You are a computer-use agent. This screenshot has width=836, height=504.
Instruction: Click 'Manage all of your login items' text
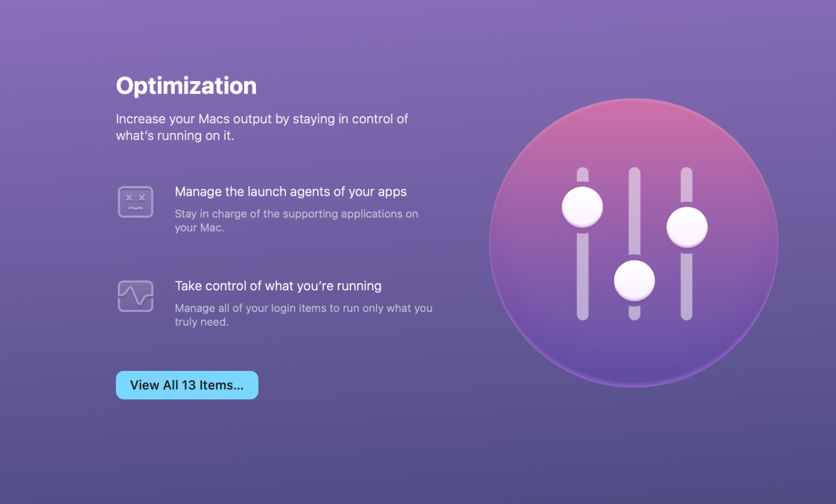click(x=304, y=315)
